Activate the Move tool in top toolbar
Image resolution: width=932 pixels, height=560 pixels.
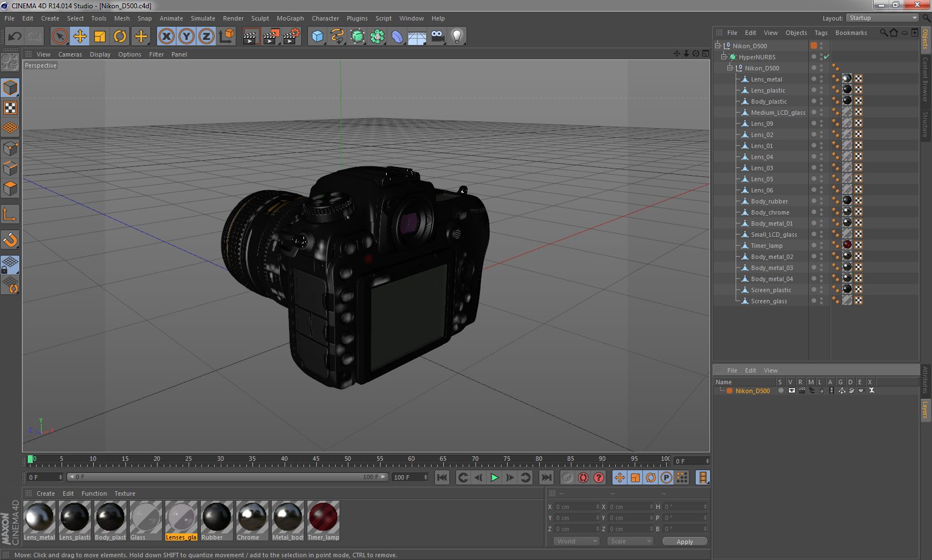[80, 37]
